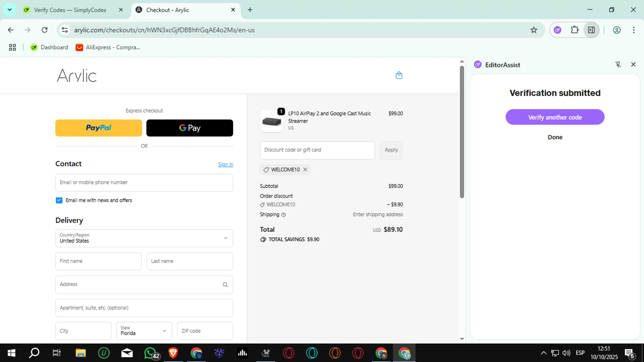Close the EditorAssist side panel
The width and height of the screenshot is (644, 362).
[x=633, y=64]
